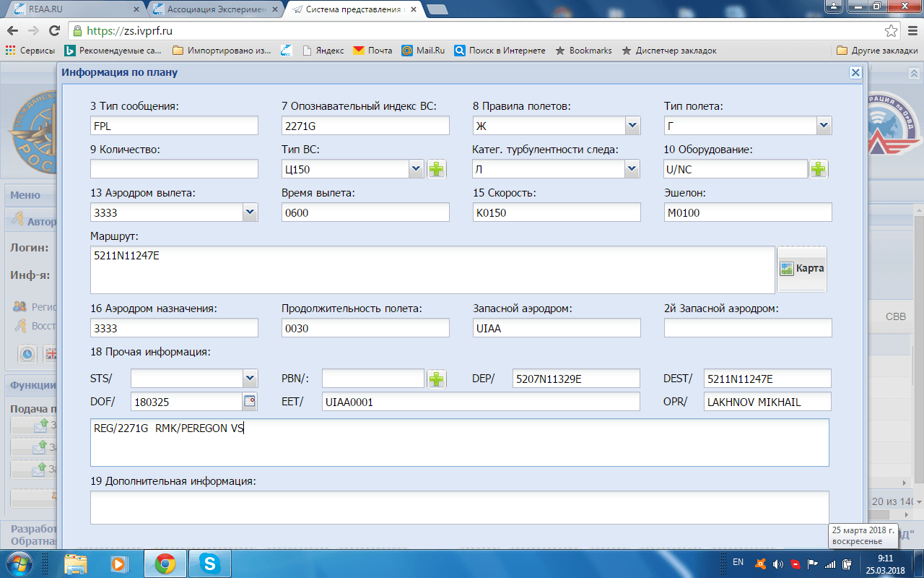Open the Диспетчер закладок bookmark
Viewport: 924px width, 578px height.
[x=668, y=51]
